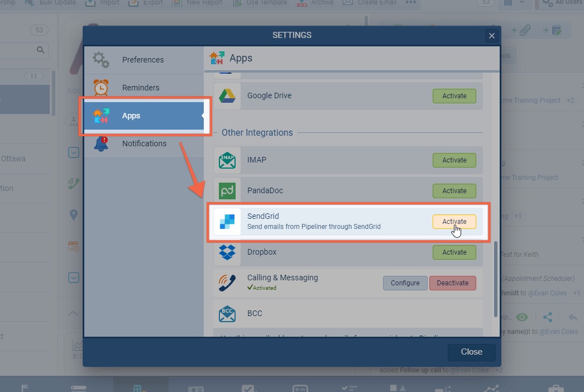Activate Google Drive integration
The width and height of the screenshot is (584, 392).
454,96
